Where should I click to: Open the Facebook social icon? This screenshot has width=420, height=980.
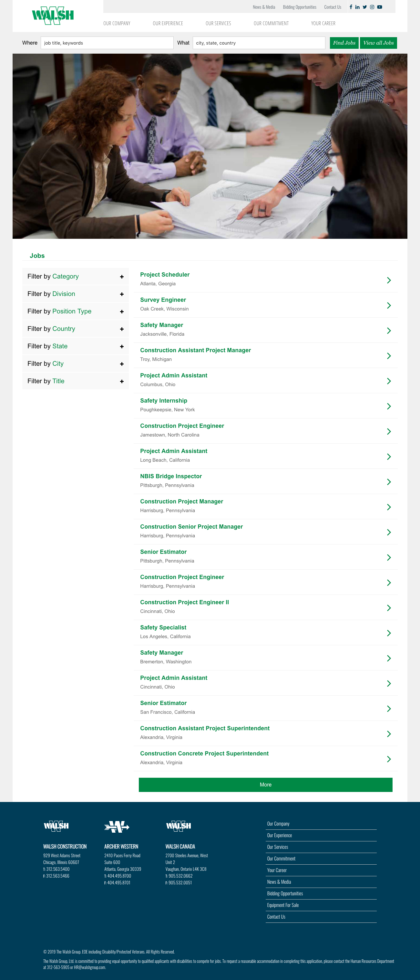[351, 7]
